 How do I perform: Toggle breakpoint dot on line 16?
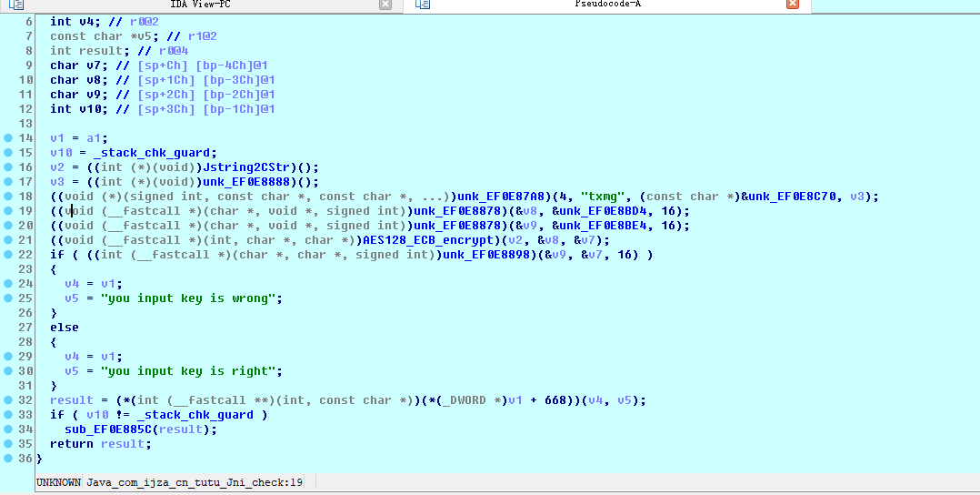8,167
